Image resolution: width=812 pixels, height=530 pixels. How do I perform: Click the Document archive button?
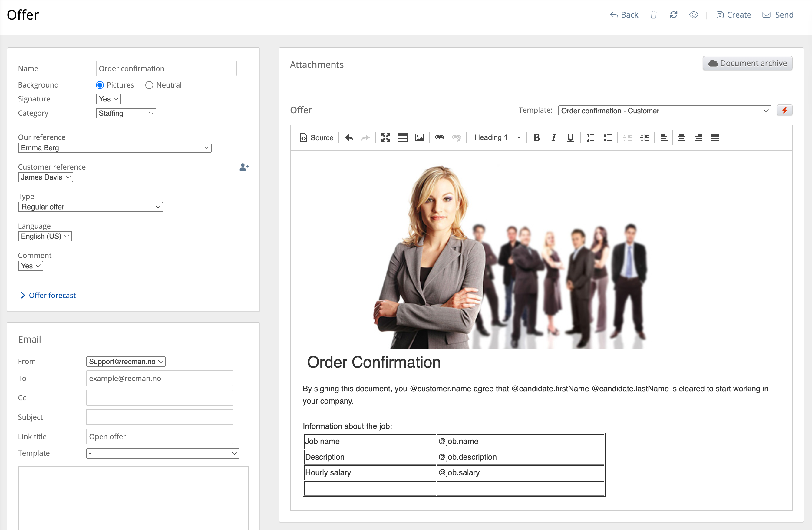pyautogui.click(x=747, y=64)
